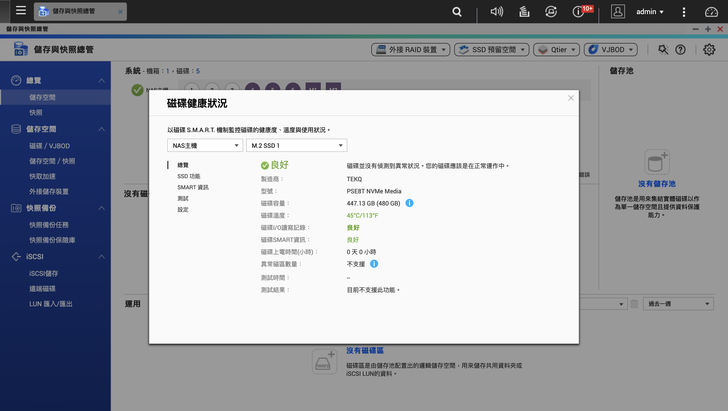Viewport: 728px width, 411px height.
Task: Switch to the SSD 功能 tab
Action: [189, 176]
